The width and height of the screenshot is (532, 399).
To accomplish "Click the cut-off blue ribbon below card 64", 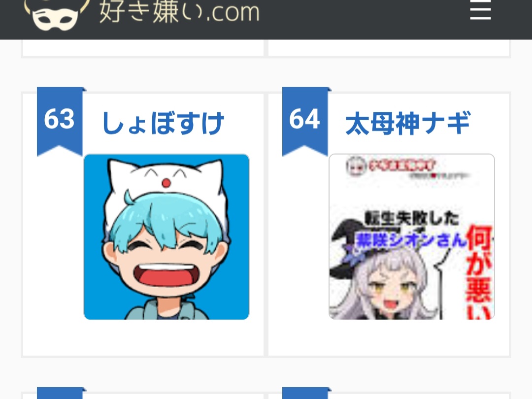I will point(305,393).
